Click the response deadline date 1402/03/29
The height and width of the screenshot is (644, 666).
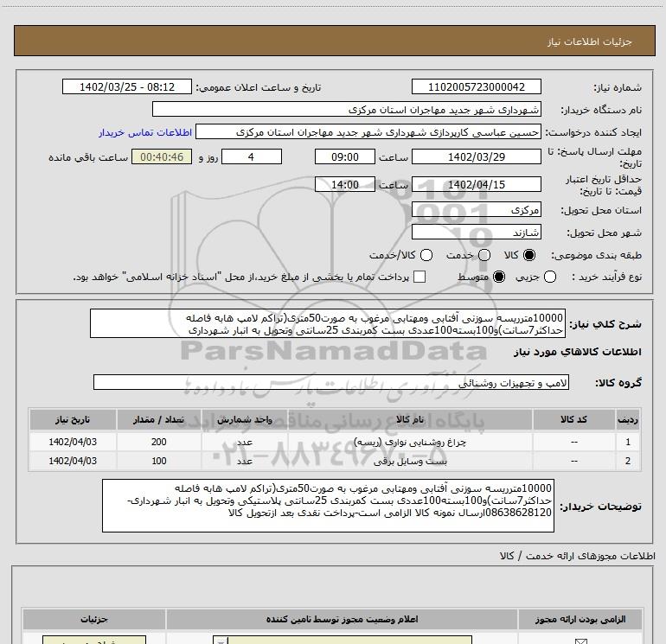(476, 157)
